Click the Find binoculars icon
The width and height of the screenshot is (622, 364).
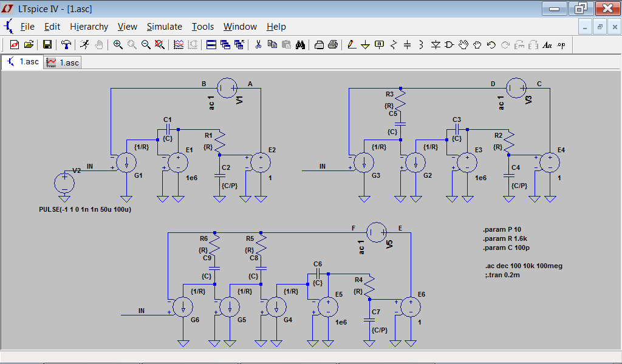[x=300, y=45]
